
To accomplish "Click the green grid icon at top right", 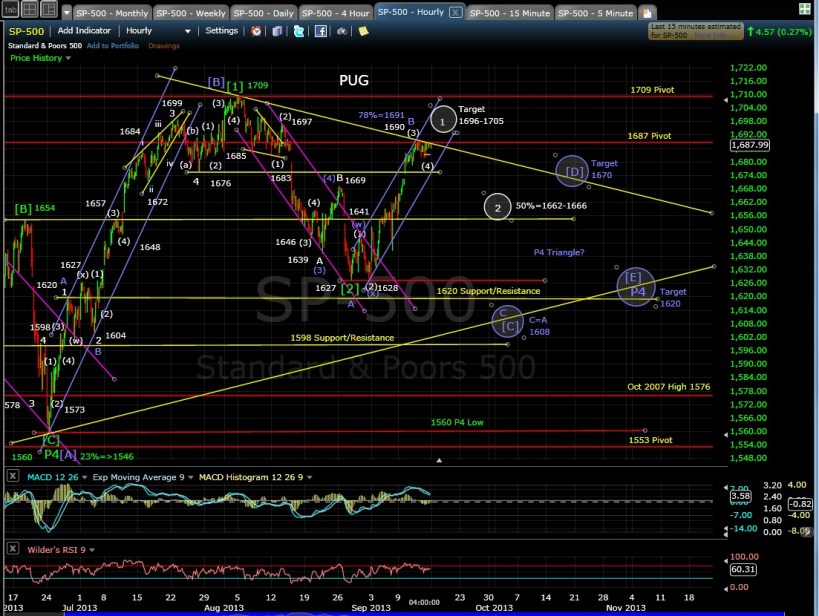I will click(805, 9).
